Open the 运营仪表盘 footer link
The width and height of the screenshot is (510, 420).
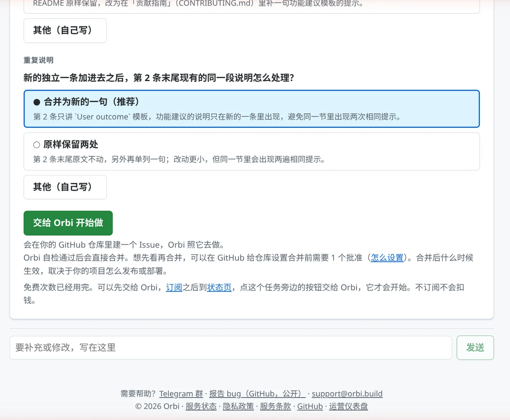point(348,406)
